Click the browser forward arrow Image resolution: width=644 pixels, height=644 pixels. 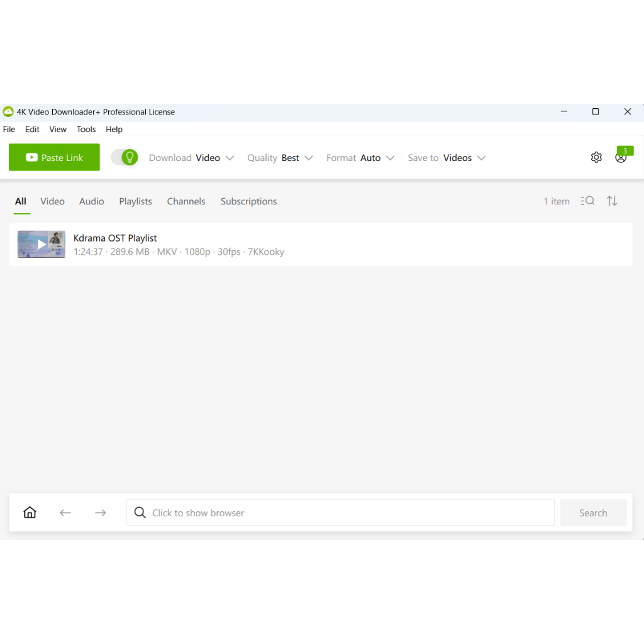tap(100, 513)
